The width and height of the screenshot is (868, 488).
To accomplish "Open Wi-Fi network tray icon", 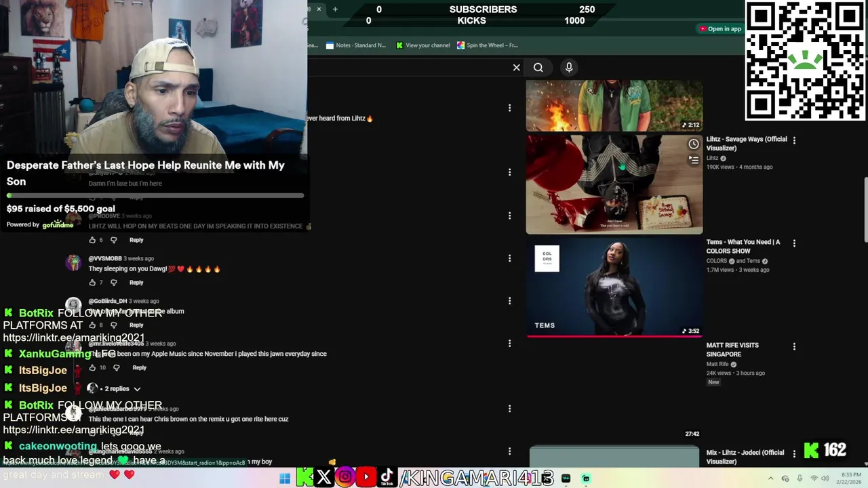I will click(x=814, y=479).
